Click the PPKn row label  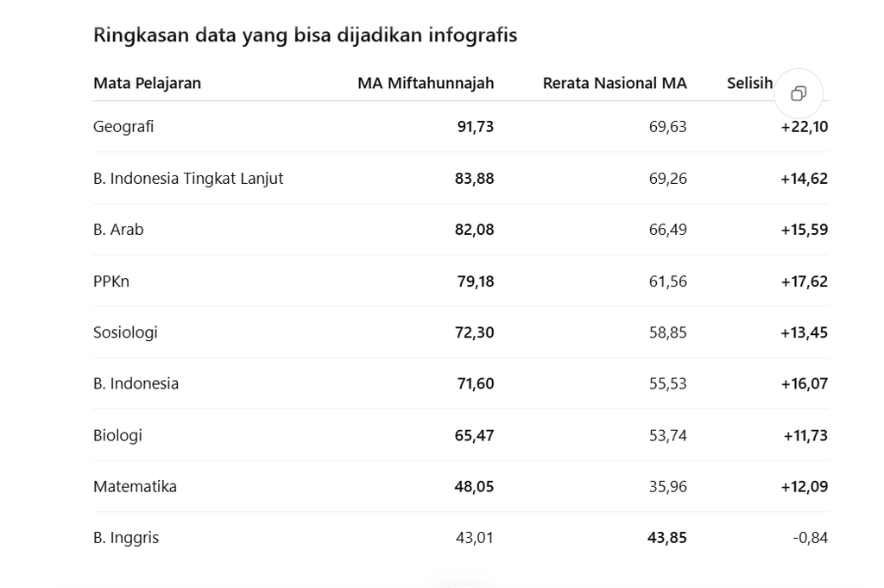point(111,281)
